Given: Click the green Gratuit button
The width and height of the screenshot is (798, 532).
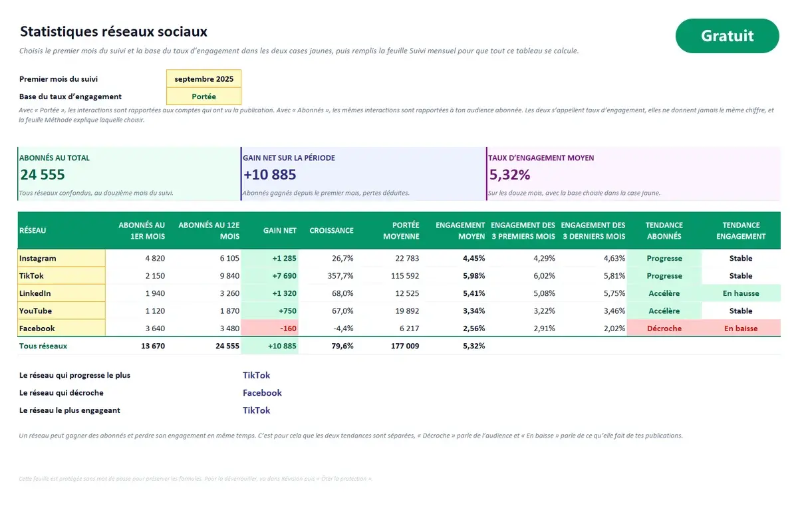Looking at the screenshot, I should point(727,36).
